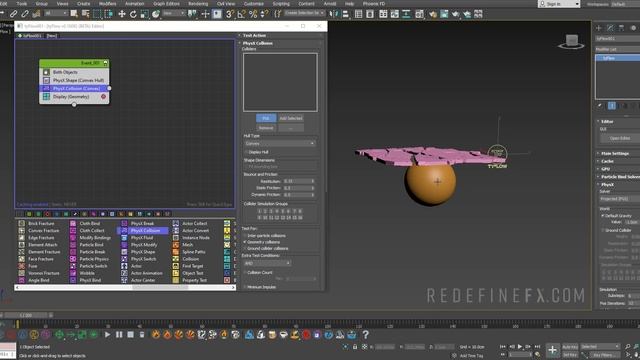
Task: Expand the GPU rollout
Action: pyautogui.click(x=605, y=169)
